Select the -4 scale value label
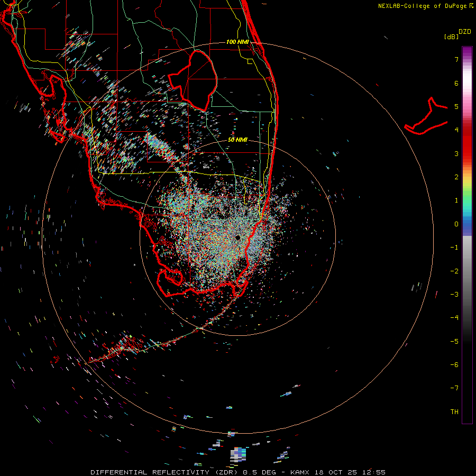This screenshot has height=476, width=476. pyautogui.click(x=454, y=318)
